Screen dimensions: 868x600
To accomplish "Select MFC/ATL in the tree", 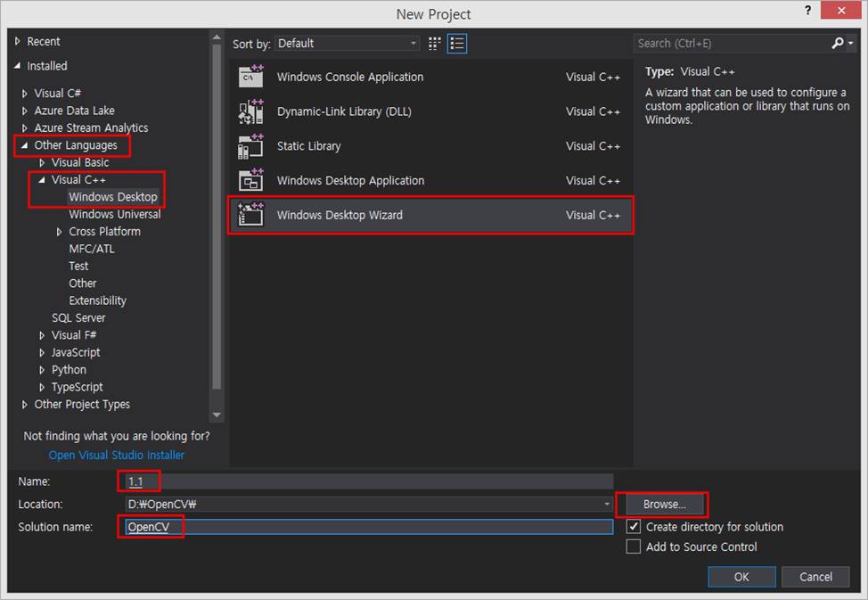I will [x=92, y=249].
